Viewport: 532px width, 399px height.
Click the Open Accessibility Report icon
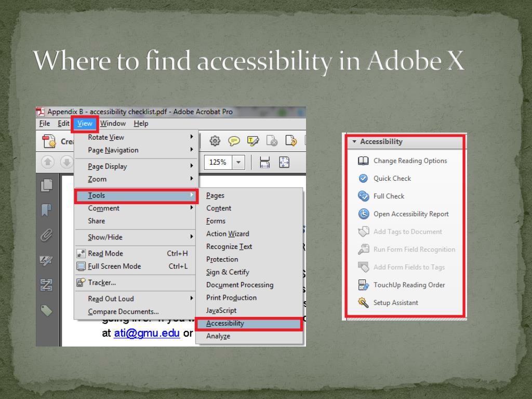point(363,214)
